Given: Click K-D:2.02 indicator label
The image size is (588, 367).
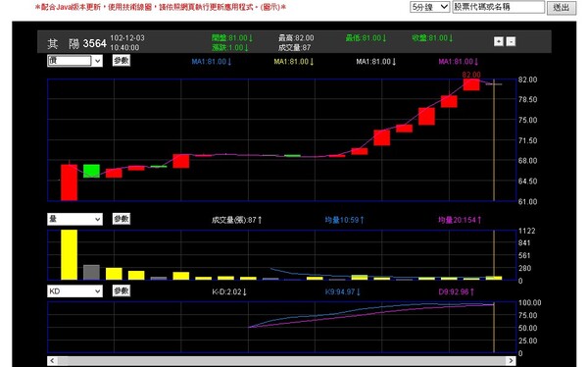Looking at the screenshot, I should 229,291.
